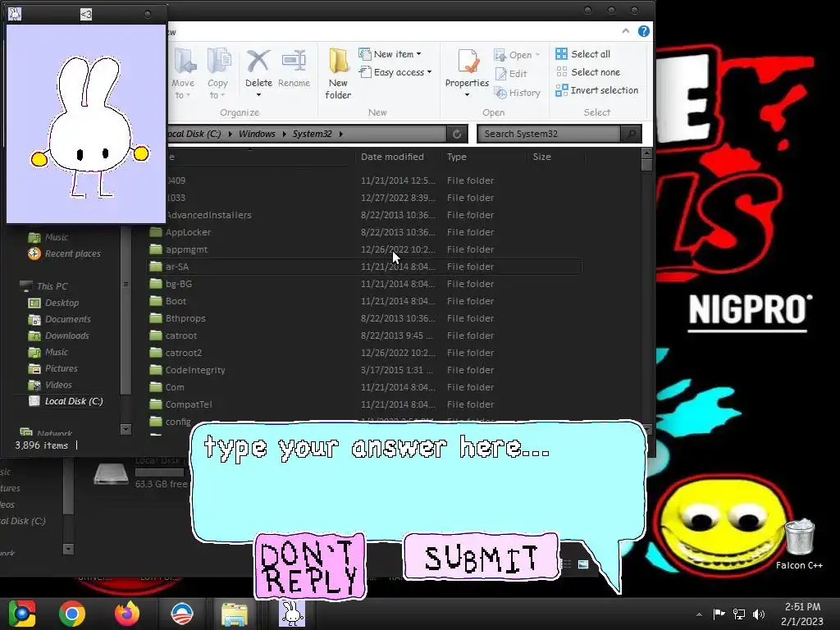This screenshot has width=840, height=630.
Task: Click the bunny icon in small window title
Action: coord(15,13)
